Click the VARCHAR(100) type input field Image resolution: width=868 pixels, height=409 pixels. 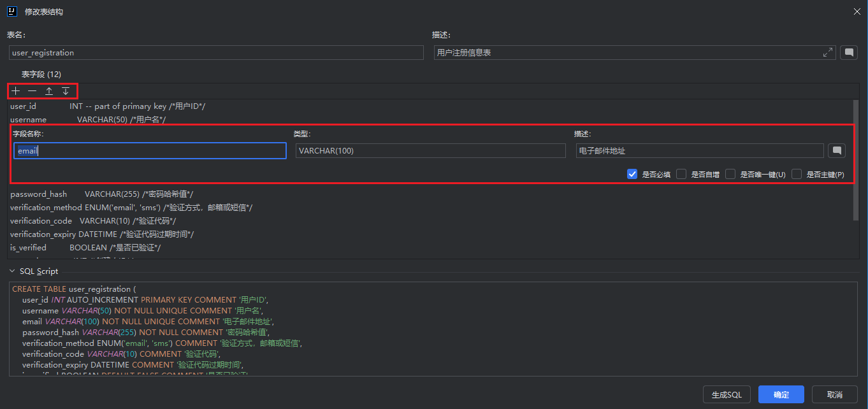pyautogui.click(x=431, y=151)
